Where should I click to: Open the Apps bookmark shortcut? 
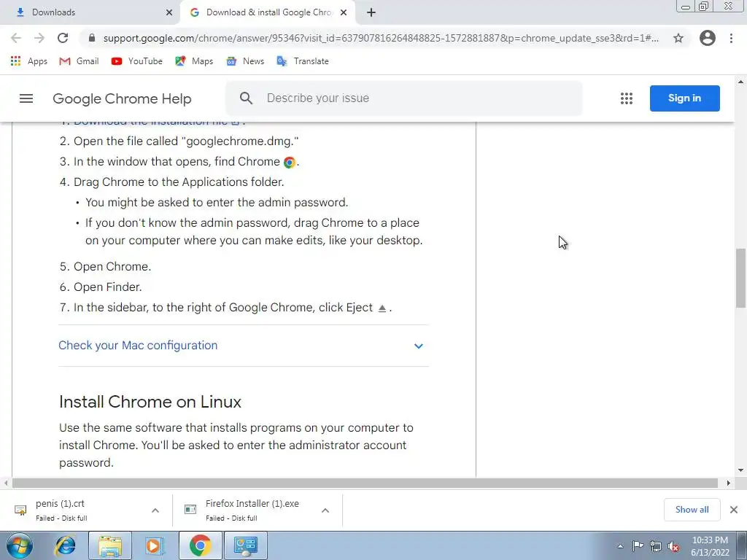28,61
